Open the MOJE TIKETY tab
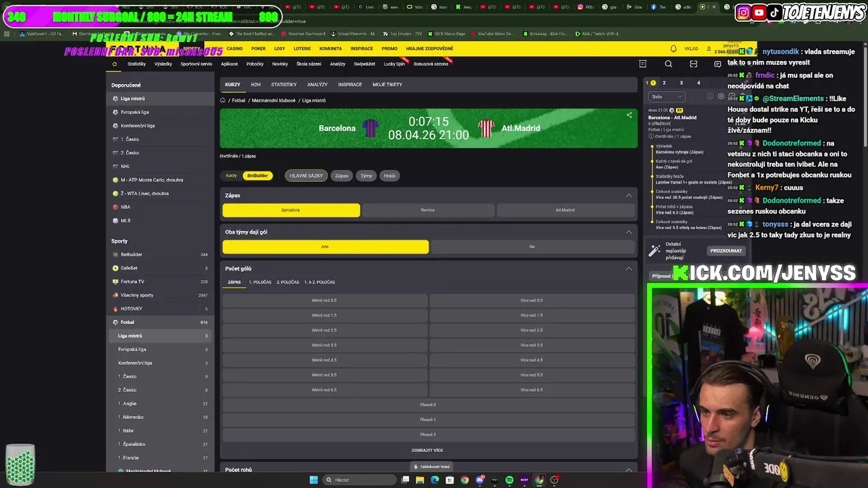This screenshot has height=488, width=868. 387,85
